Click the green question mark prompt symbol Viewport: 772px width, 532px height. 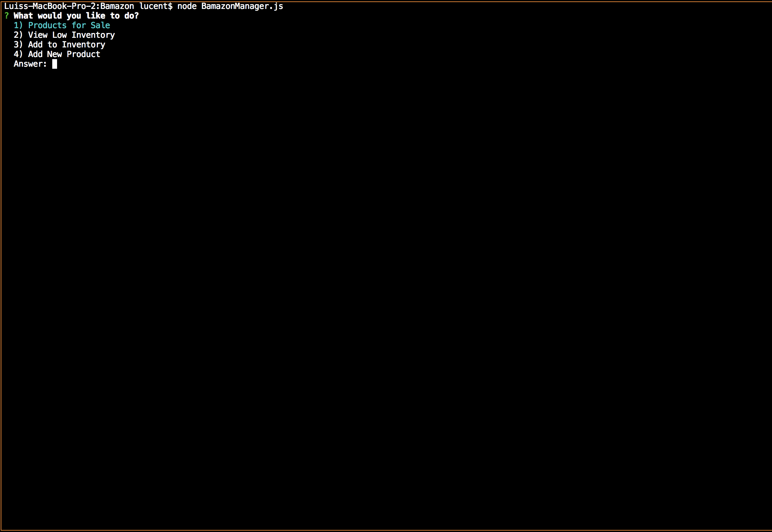coord(7,16)
